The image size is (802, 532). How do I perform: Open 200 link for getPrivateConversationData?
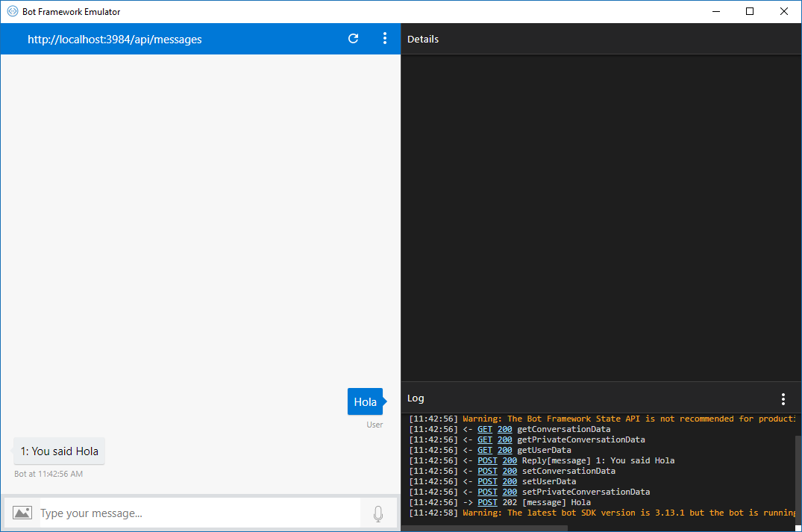pos(505,439)
